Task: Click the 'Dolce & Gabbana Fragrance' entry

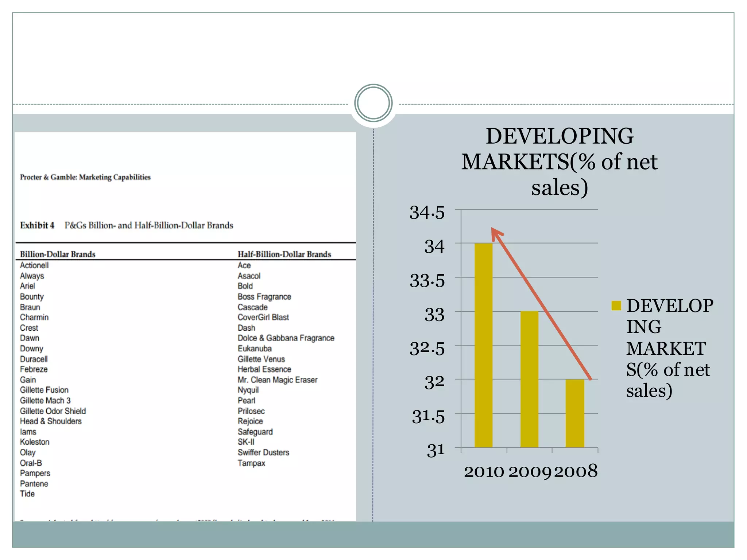Action: [286, 338]
